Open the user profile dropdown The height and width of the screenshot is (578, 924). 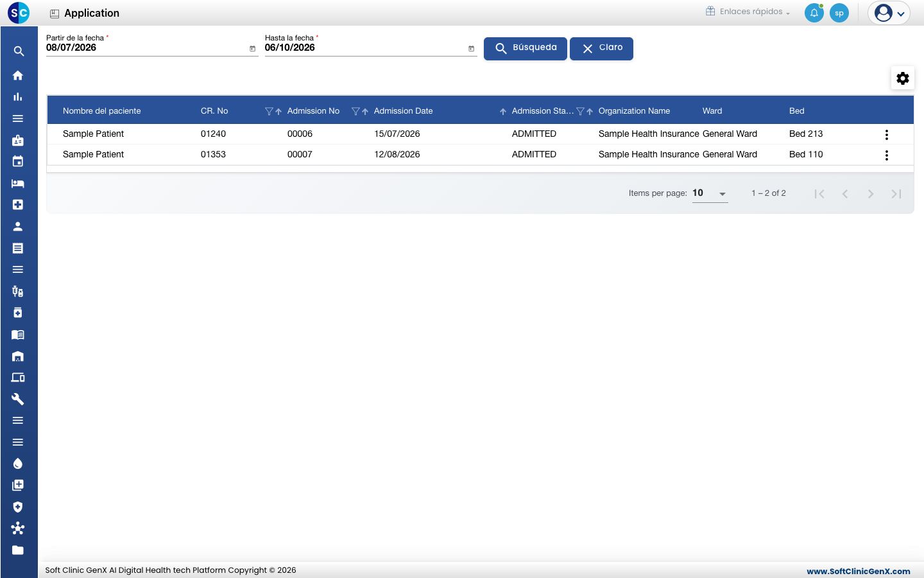(x=889, y=13)
